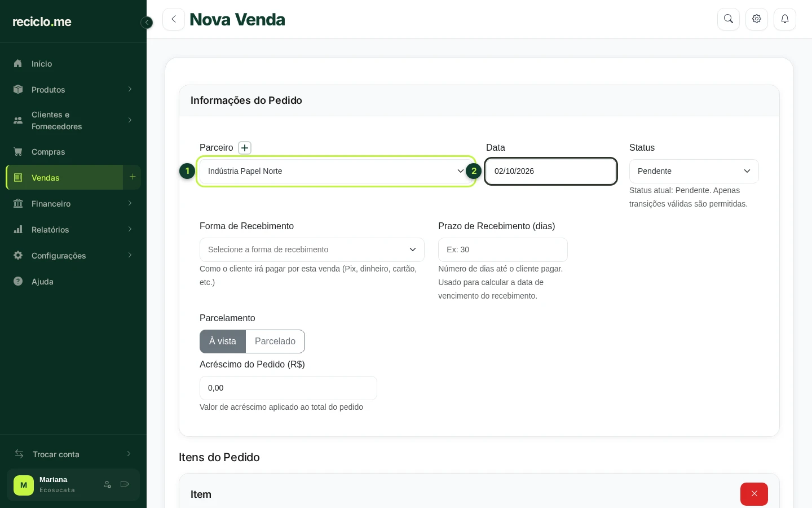Click the Itens do Pedido heading
The width and height of the screenshot is (812, 508).
219,457
